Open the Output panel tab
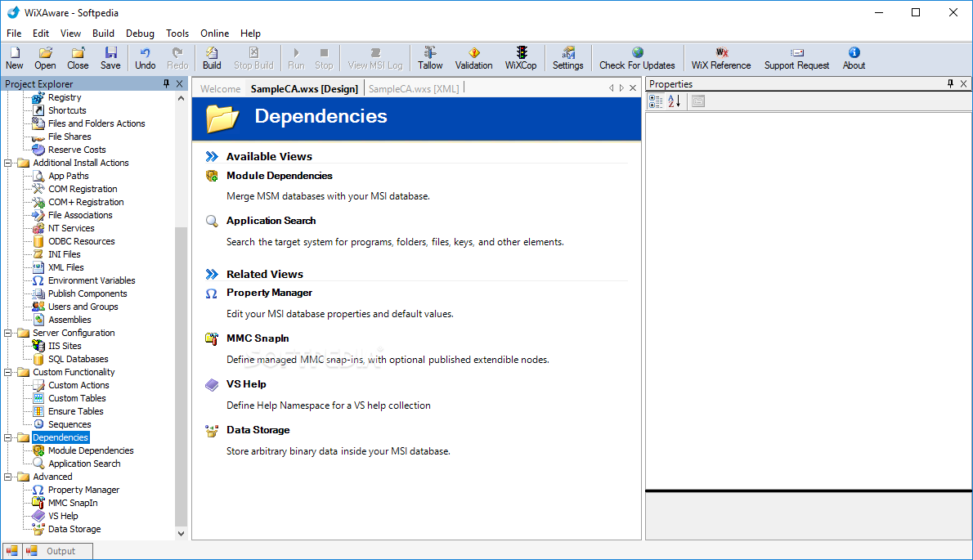The width and height of the screenshot is (973, 560). (58, 551)
